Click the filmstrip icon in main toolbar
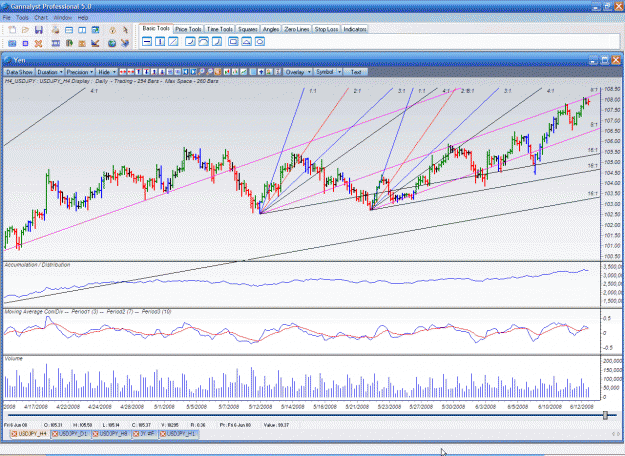Image resolution: width=625 pixels, height=456 pixels. pyautogui.click(x=56, y=43)
